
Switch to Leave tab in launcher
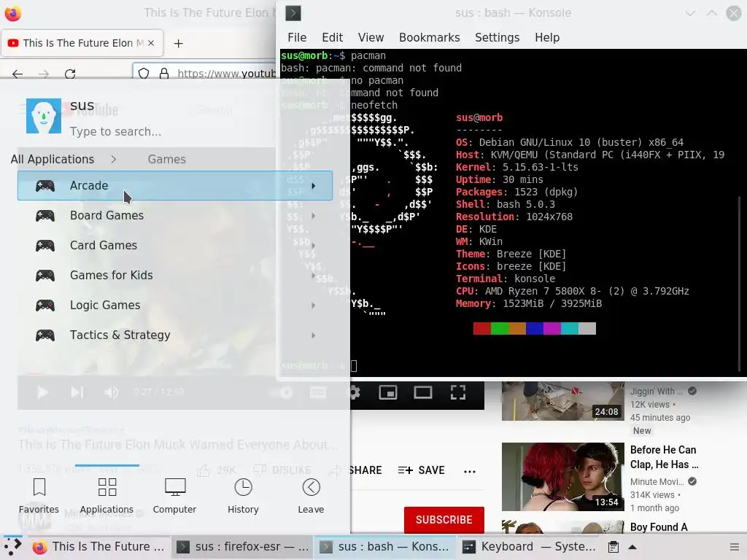(x=311, y=496)
